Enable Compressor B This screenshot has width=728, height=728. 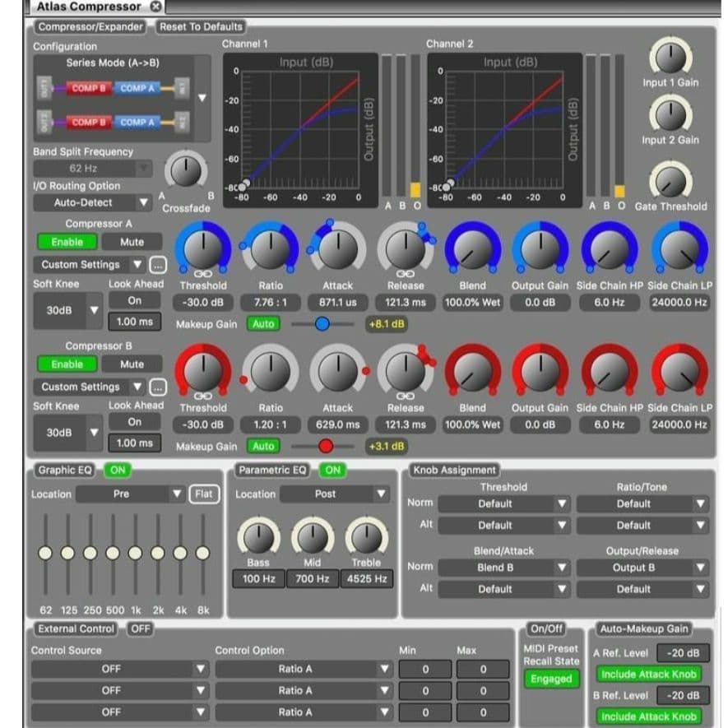(67, 364)
